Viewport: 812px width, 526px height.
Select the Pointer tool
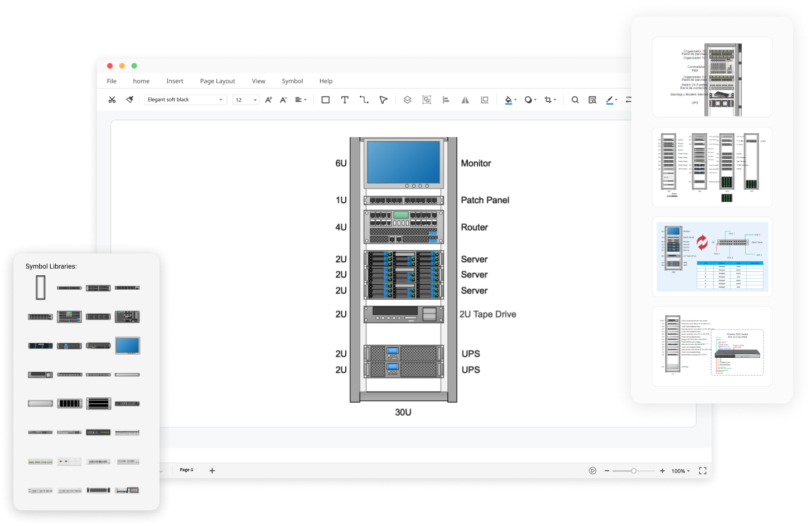(x=383, y=100)
